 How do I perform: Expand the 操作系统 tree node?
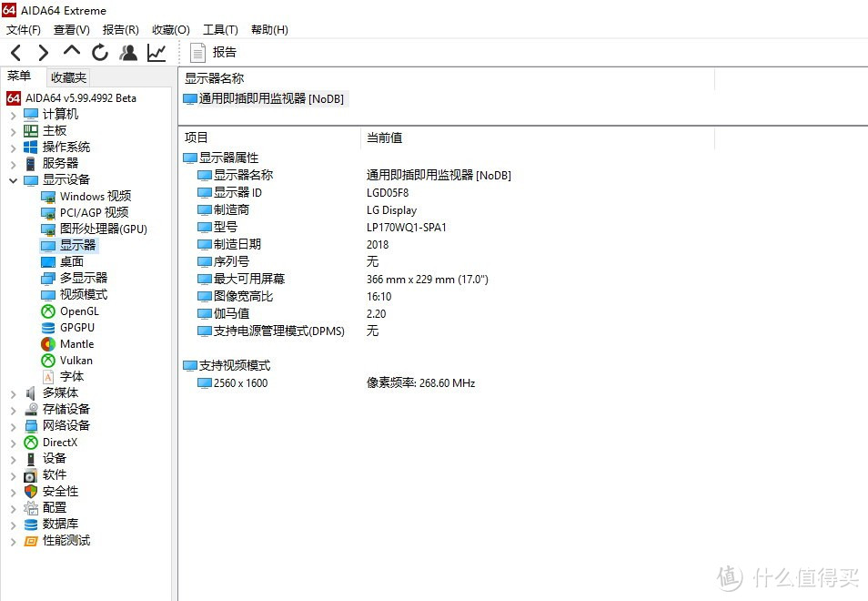(x=14, y=148)
